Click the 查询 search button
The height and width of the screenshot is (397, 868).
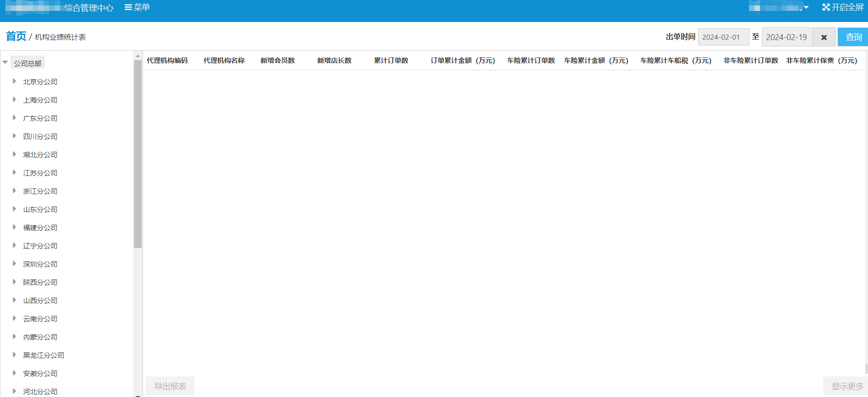[853, 37]
